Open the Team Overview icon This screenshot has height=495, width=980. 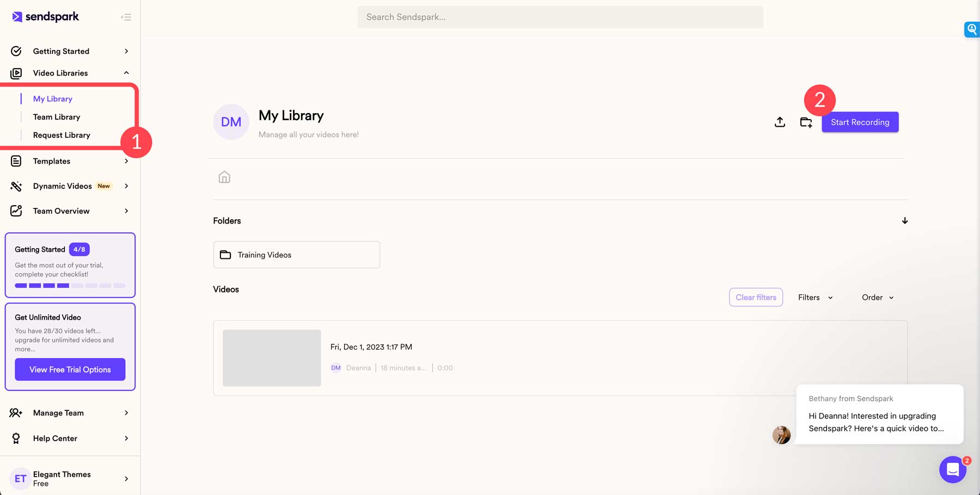point(16,211)
